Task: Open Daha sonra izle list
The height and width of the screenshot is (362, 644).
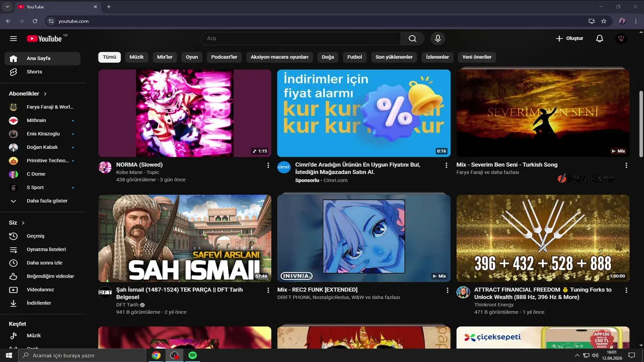Action: pos(42,263)
